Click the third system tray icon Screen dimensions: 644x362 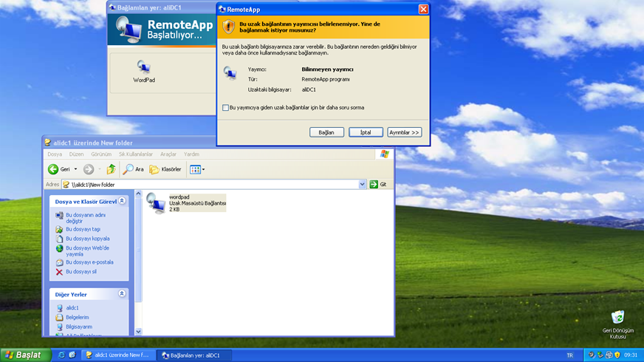pos(609,355)
